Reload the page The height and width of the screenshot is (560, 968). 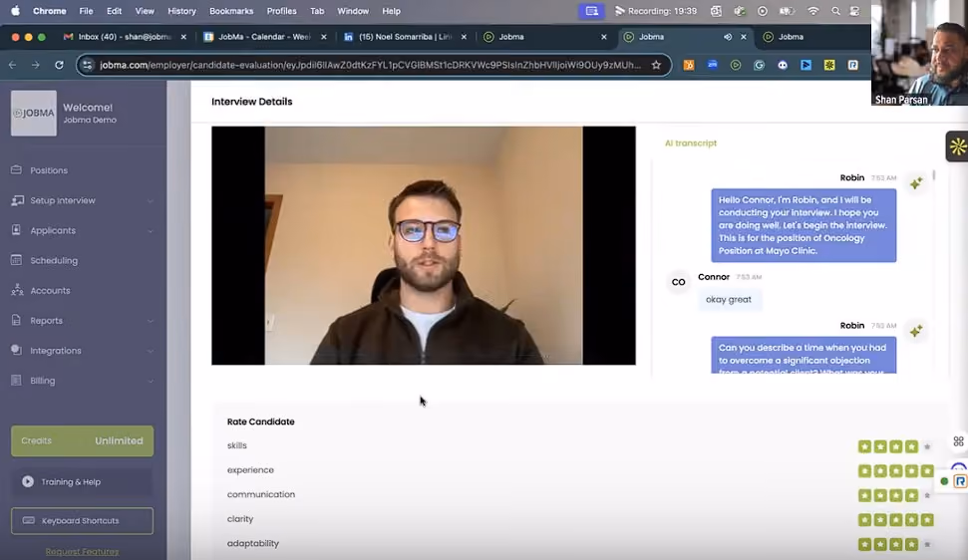point(59,65)
